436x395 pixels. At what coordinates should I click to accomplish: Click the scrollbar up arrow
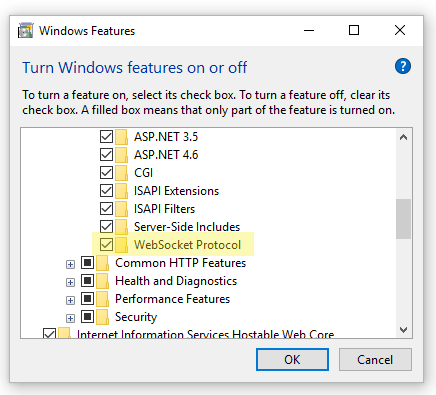[403, 137]
